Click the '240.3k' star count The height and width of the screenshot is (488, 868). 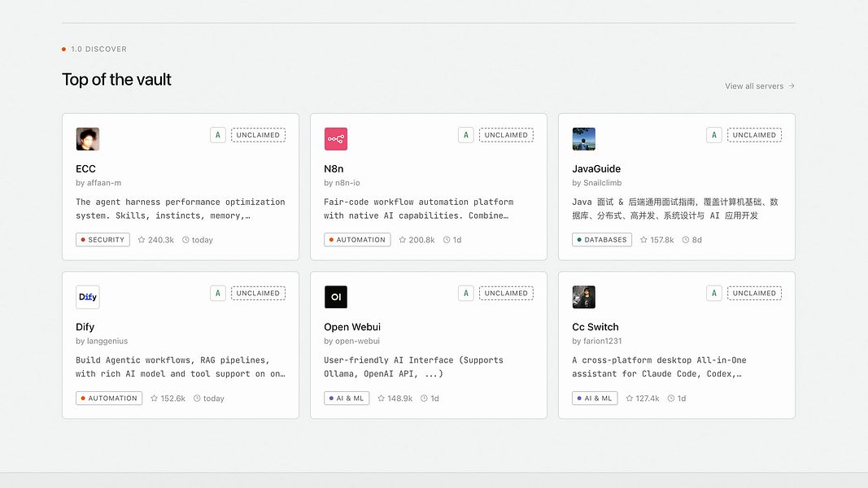161,240
